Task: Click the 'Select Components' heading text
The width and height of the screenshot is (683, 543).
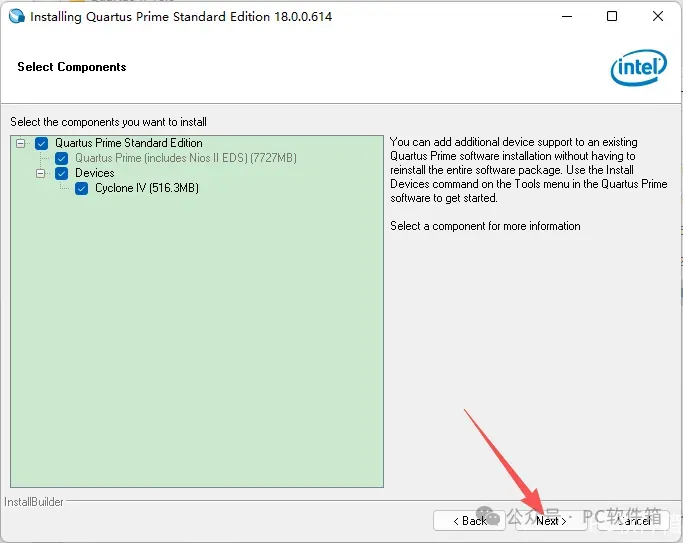Action: pos(72,67)
